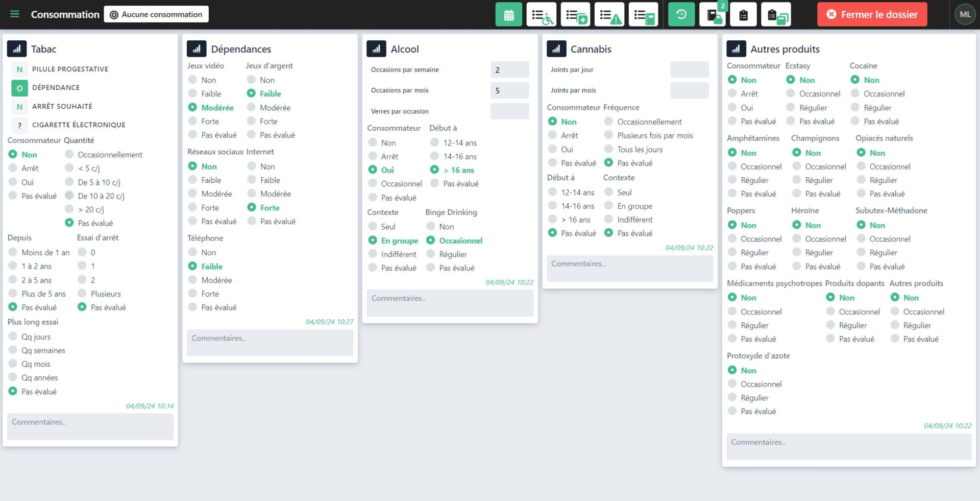This screenshot has width=980, height=501.
Task: Click Fermer le dossier button
Action: (x=872, y=14)
